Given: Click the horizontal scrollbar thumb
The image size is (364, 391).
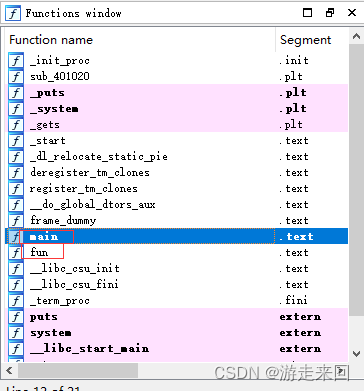Looking at the screenshot, I should 78,370.
